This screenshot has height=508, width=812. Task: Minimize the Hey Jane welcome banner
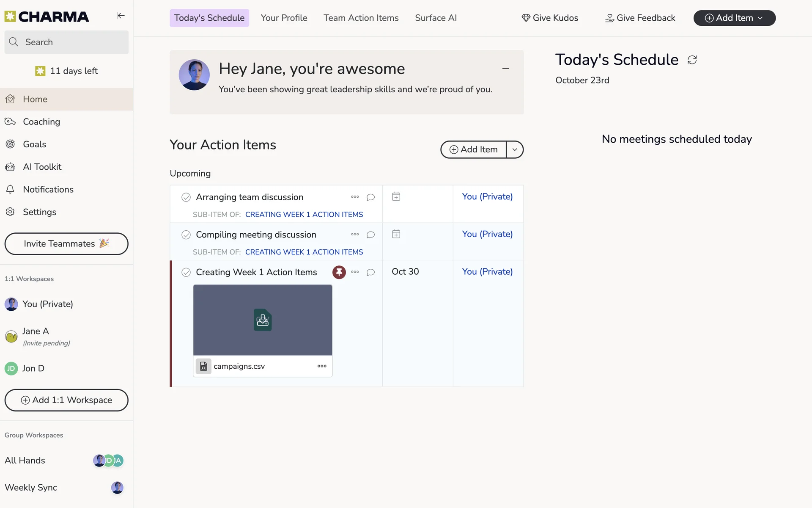point(505,68)
